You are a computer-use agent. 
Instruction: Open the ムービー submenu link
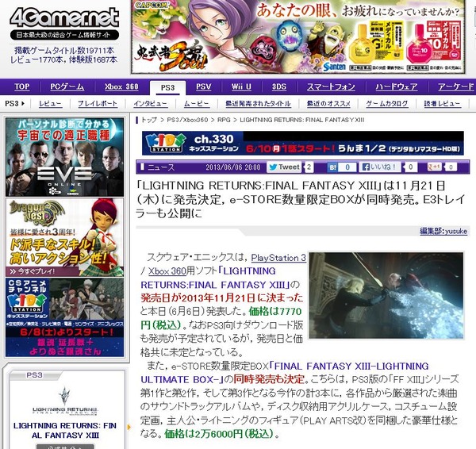(197, 104)
